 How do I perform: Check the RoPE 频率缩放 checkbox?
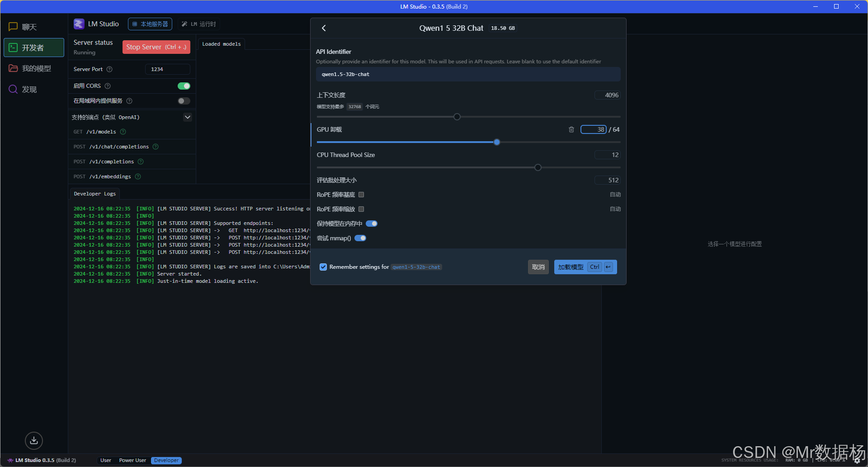[361, 209]
